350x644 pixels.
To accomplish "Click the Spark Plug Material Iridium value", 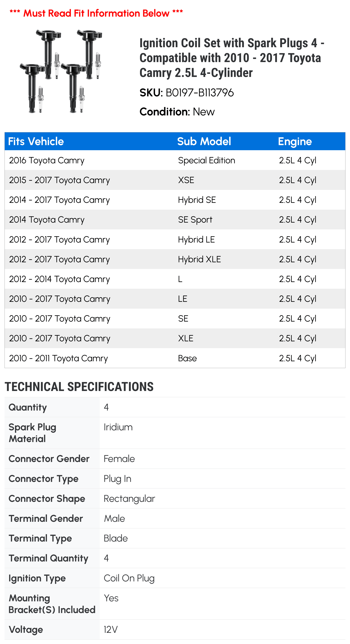I will (x=118, y=427).
